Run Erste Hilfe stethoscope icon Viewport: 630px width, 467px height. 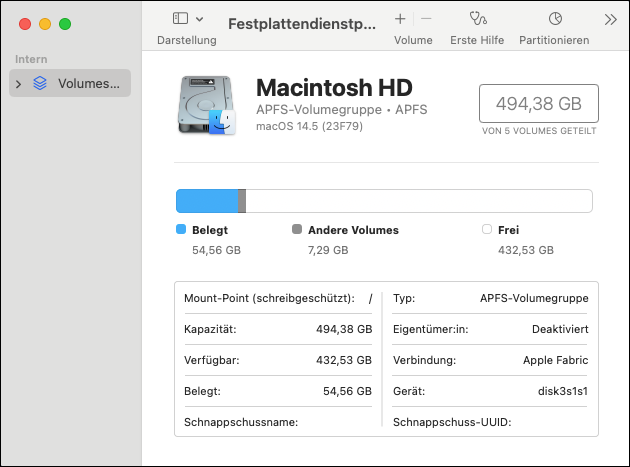(478, 18)
